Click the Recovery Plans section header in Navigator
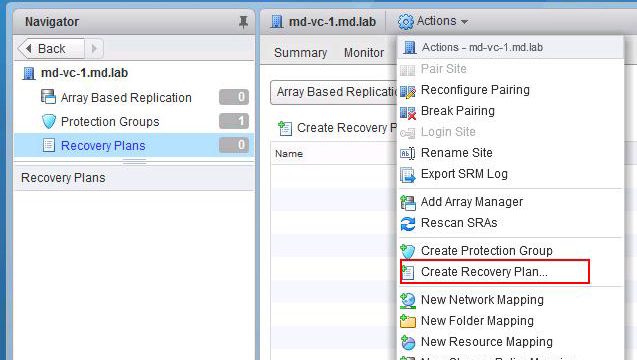This screenshot has width=637, height=360. coord(134,178)
